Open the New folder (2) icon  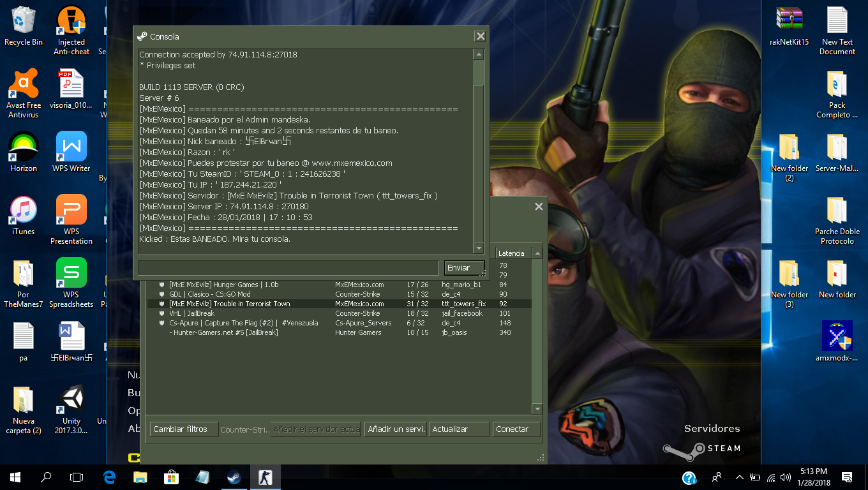tap(789, 157)
